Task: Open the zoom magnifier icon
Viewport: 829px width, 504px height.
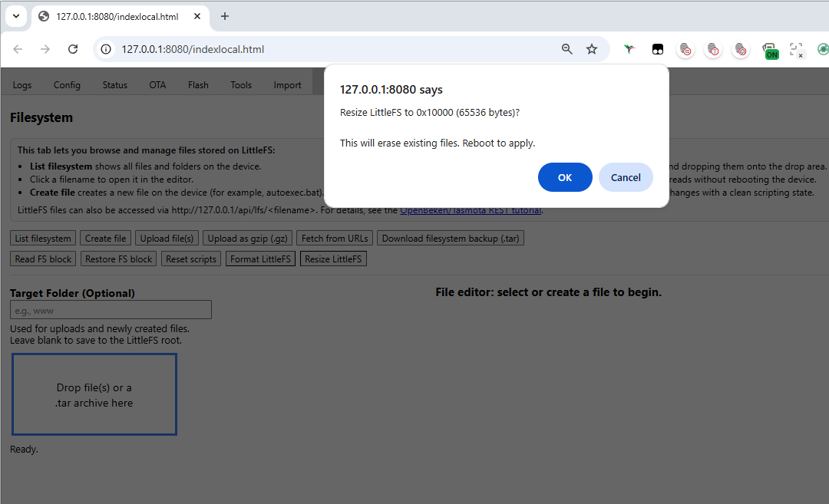Action: (x=566, y=49)
